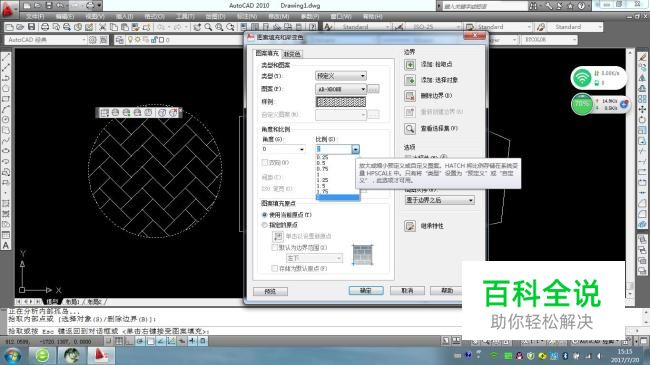The height and width of the screenshot is (365, 650).
Task: Open the Windows Start button
Action: [x=12, y=355]
